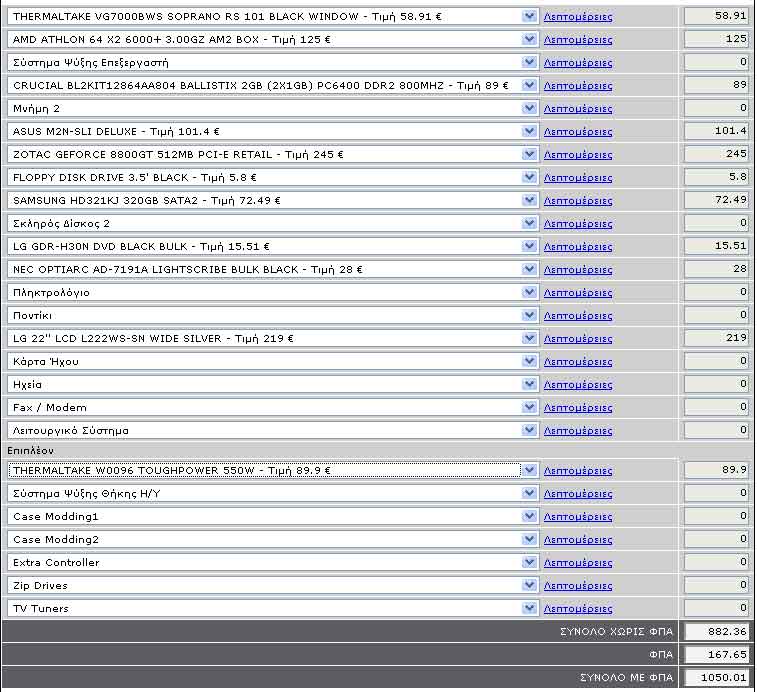Open the Λειτουργικό Σύστημα dropdown
This screenshot has width=757, height=692.
click(273, 430)
